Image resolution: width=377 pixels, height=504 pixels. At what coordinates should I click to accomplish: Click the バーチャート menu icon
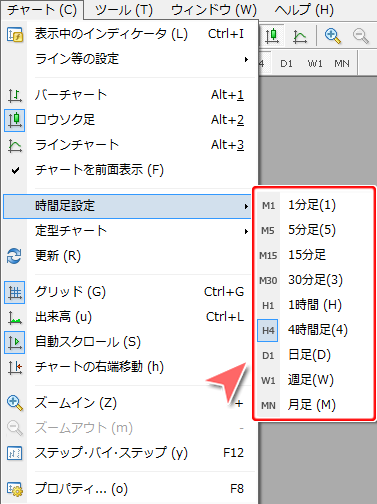point(15,96)
